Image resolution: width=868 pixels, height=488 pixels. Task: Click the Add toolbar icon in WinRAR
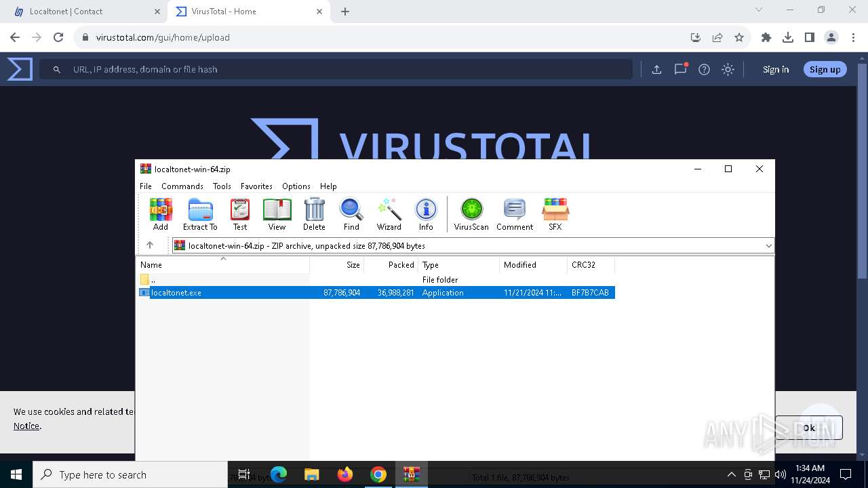(161, 214)
